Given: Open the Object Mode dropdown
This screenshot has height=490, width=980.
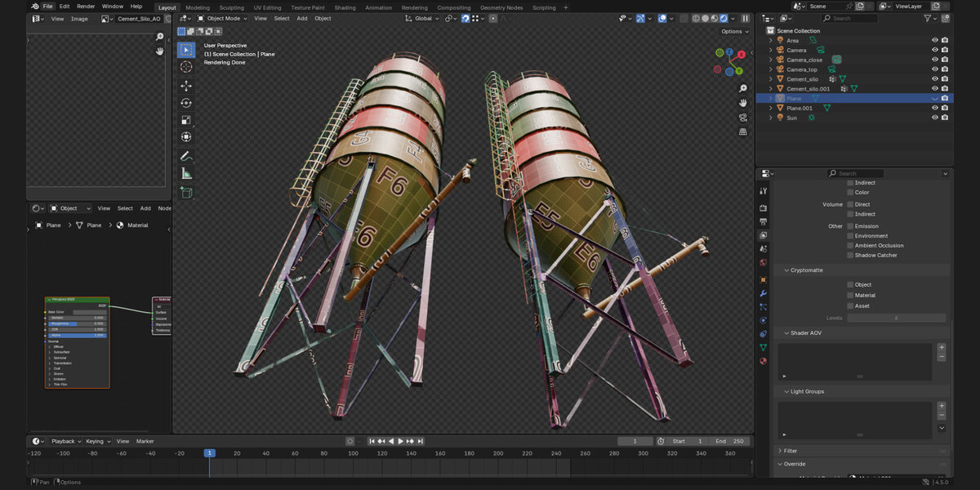Looking at the screenshot, I should click(x=222, y=18).
